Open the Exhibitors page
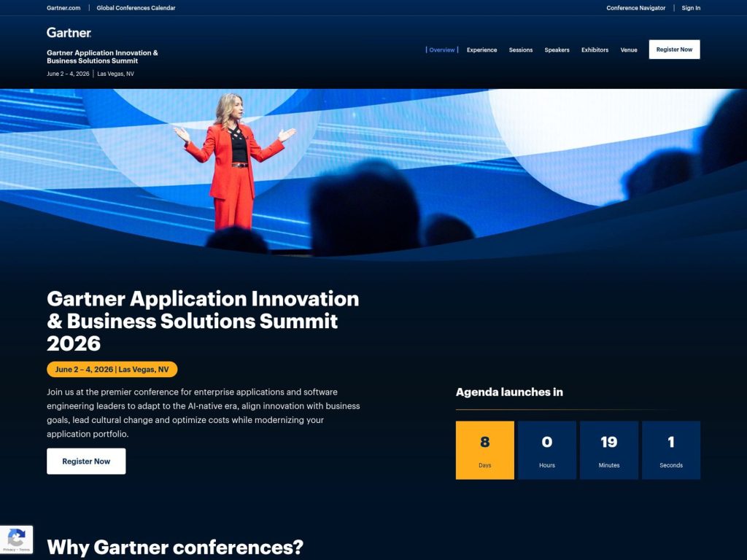Screen dimensions: 747x560 coord(595,50)
